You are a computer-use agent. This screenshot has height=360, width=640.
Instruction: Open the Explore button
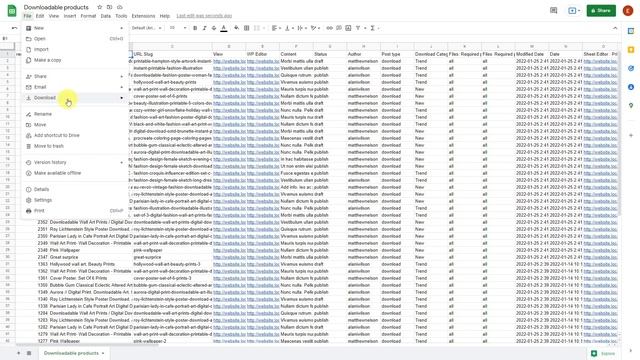tap(603, 353)
